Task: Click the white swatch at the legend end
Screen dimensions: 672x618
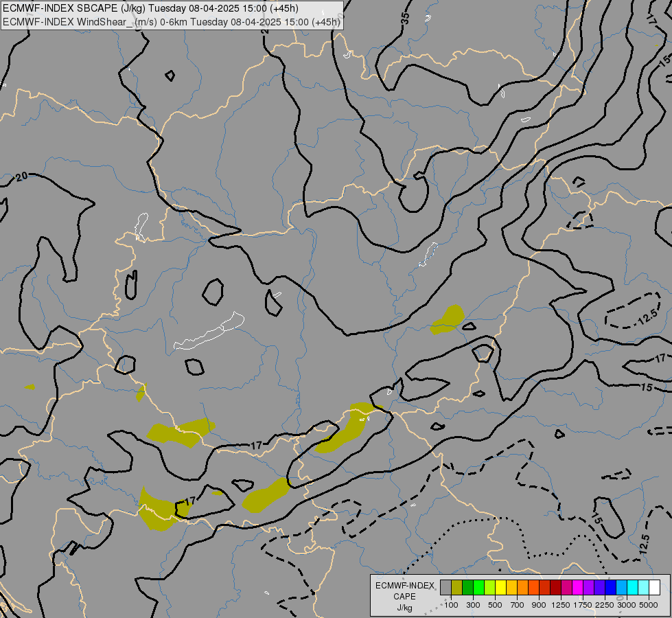Action: [654, 587]
